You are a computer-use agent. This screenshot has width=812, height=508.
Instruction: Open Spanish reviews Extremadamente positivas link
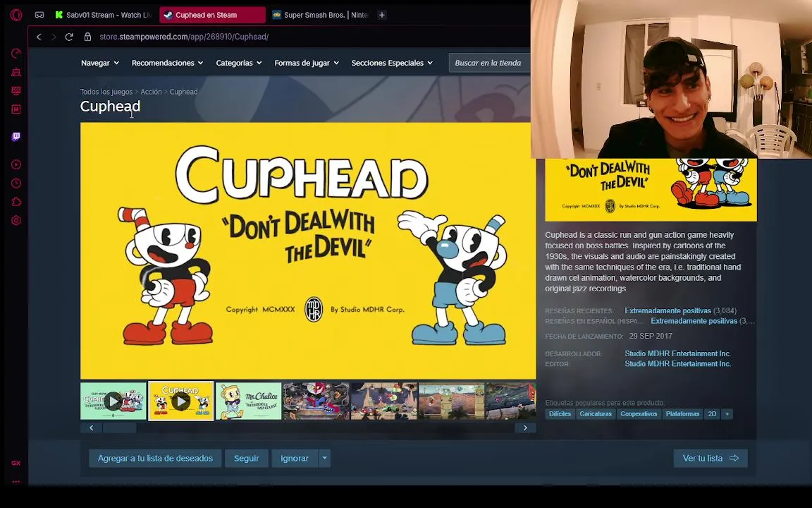tap(694, 321)
